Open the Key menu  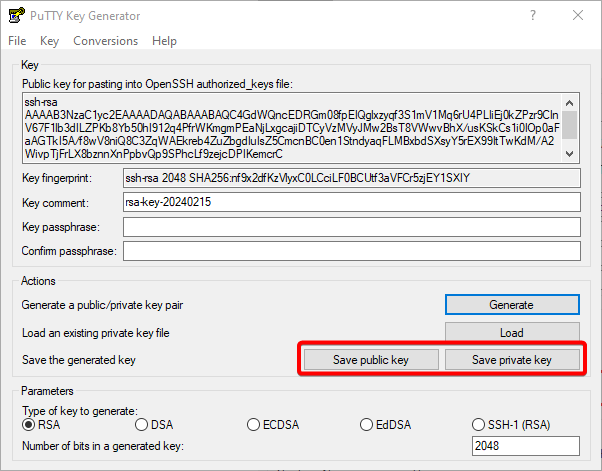coord(50,41)
